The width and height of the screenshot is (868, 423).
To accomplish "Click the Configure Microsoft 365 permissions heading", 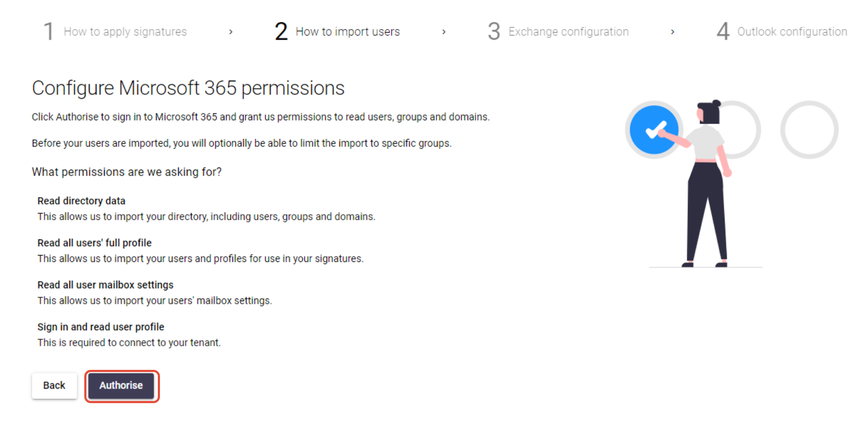I will click(x=188, y=88).
